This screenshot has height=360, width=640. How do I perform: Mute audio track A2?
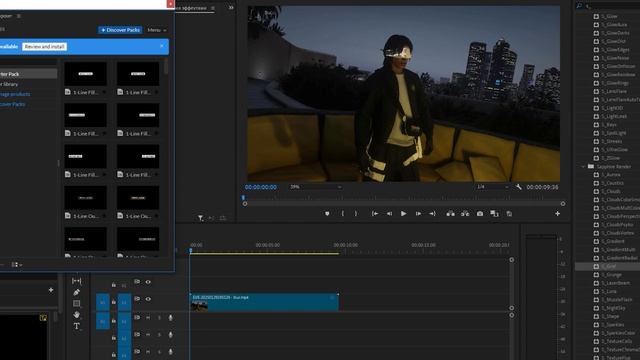point(148,335)
